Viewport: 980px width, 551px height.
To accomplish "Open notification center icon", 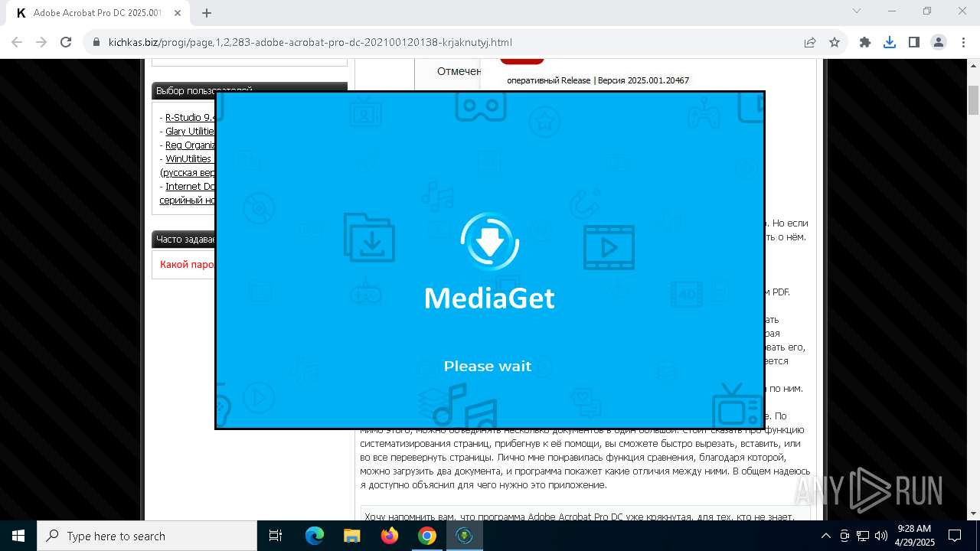I will 955,536.
